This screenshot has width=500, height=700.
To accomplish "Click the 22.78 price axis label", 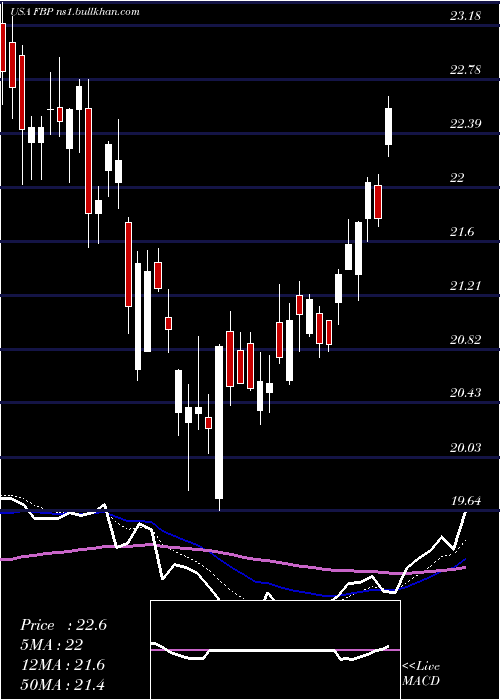I will (x=465, y=70).
